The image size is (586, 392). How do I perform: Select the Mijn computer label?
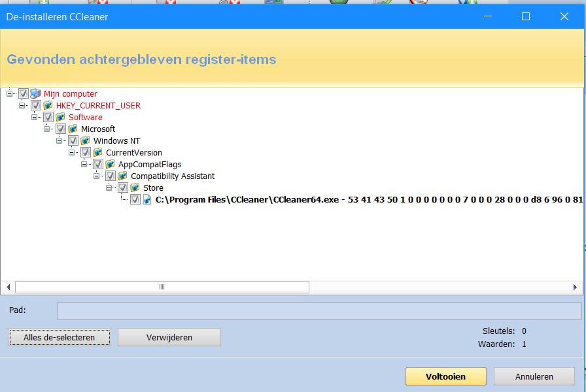coord(70,93)
